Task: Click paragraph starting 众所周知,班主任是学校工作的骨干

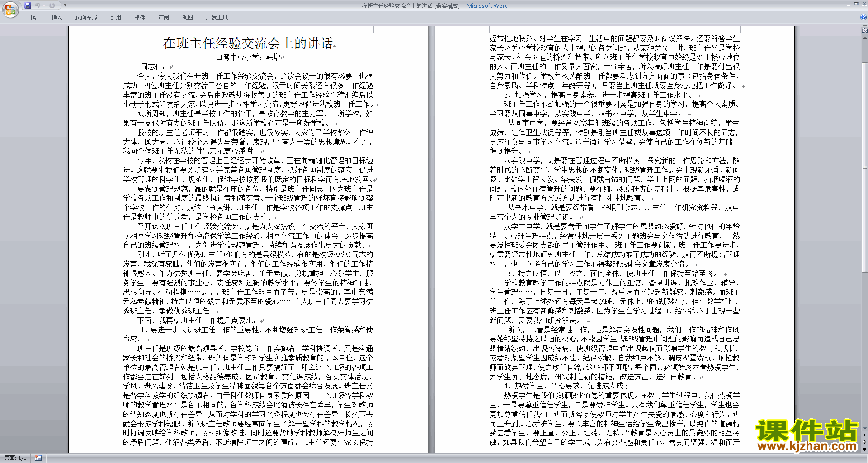Action: click(x=248, y=118)
